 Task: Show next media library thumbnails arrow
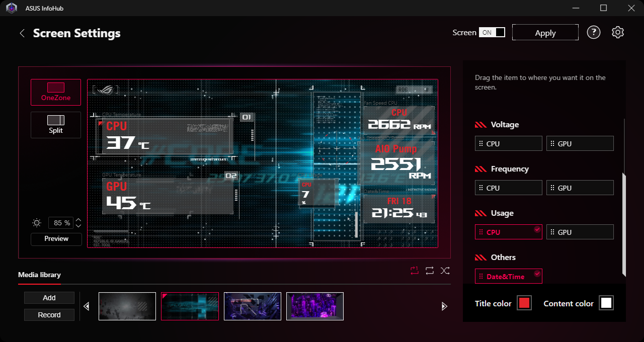click(444, 306)
